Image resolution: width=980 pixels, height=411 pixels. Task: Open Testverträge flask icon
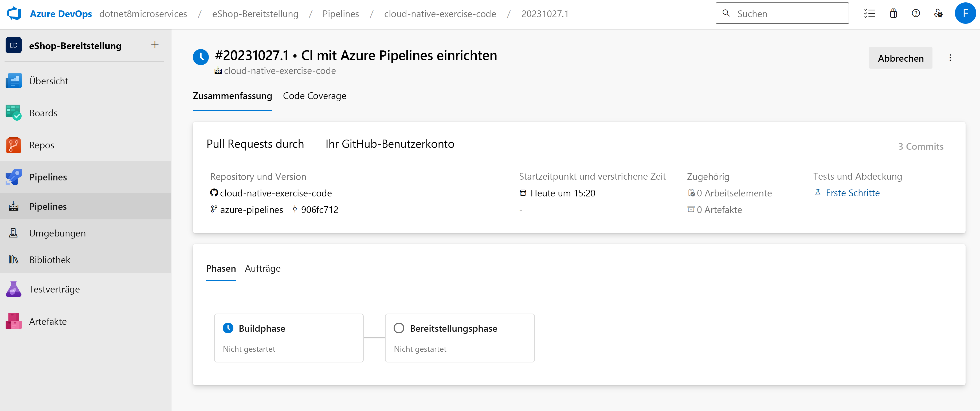(x=14, y=289)
